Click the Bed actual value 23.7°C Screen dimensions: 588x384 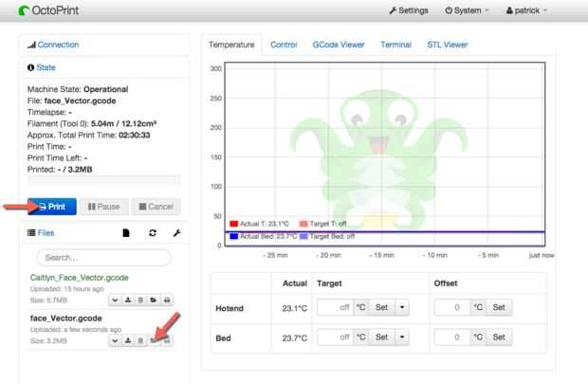tap(294, 338)
